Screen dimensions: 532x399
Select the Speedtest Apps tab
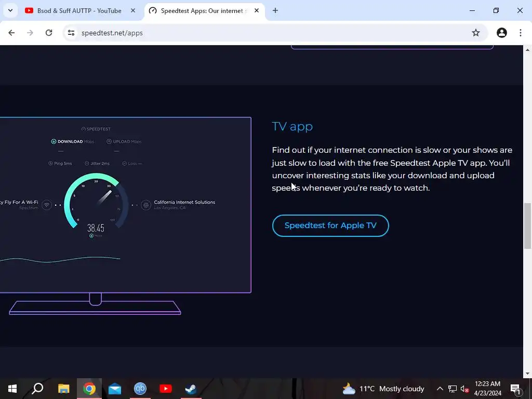click(204, 11)
